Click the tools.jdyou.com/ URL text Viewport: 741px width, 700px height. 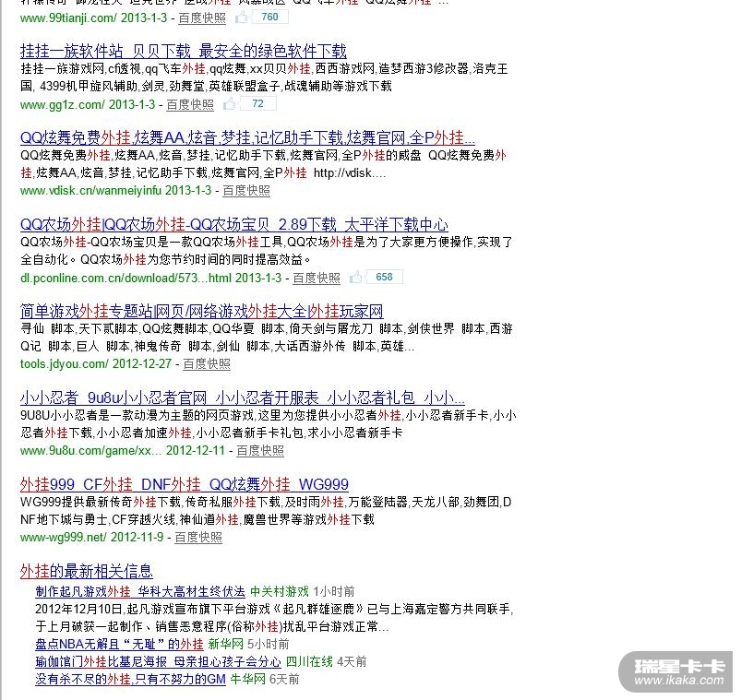65,363
